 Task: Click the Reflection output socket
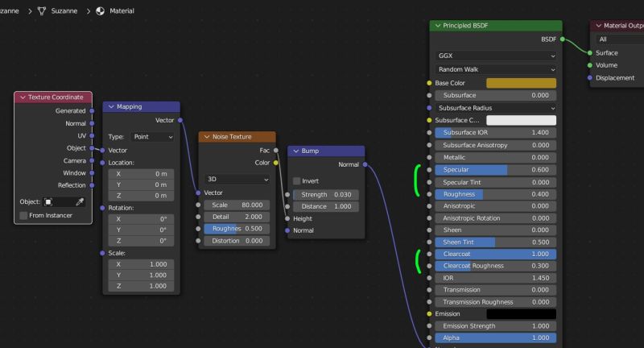[x=92, y=185]
